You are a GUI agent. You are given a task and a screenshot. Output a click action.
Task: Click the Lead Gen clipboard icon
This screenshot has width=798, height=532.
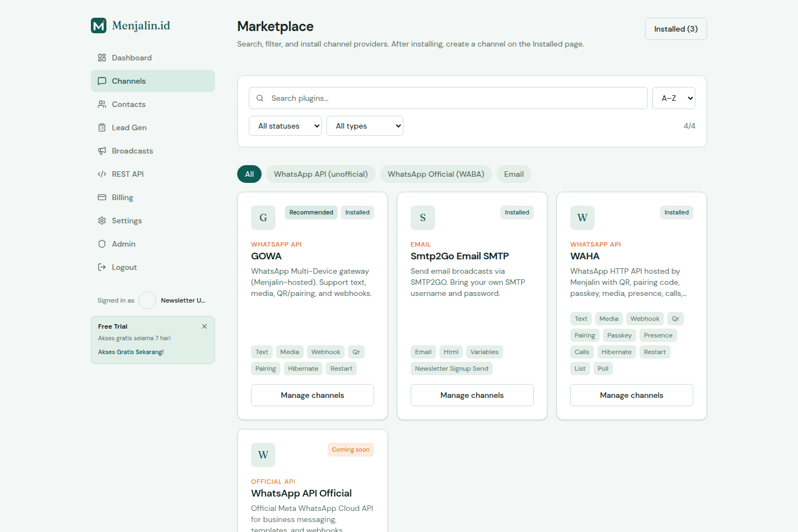(102, 127)
